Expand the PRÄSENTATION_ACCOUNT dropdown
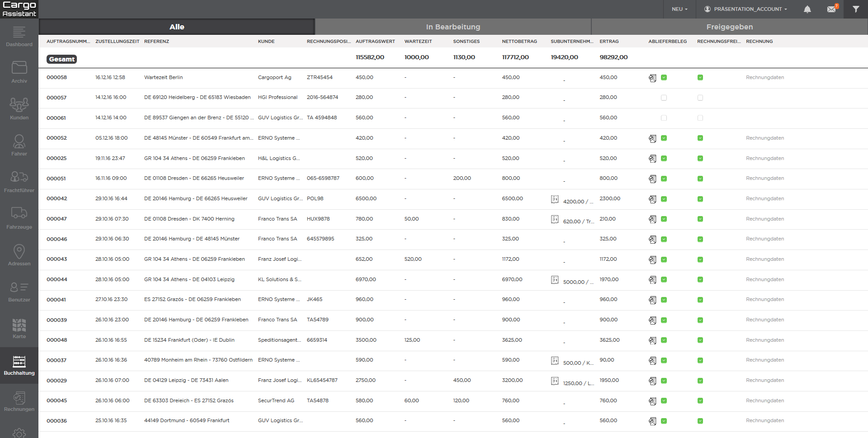This screenshot has height=438, width=868. [x=745, y=9]
